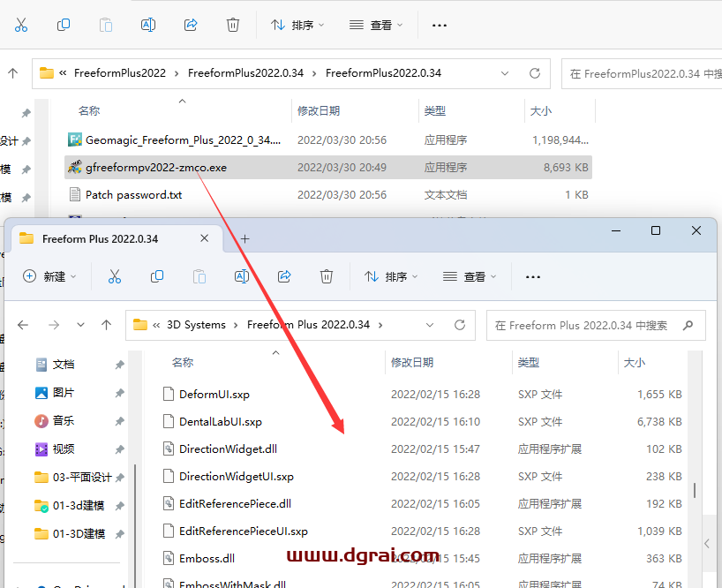This screenshot has height=588, width=722.
Task: Click 3D Systems breadcrumb in front window
Action: [196, 325]
